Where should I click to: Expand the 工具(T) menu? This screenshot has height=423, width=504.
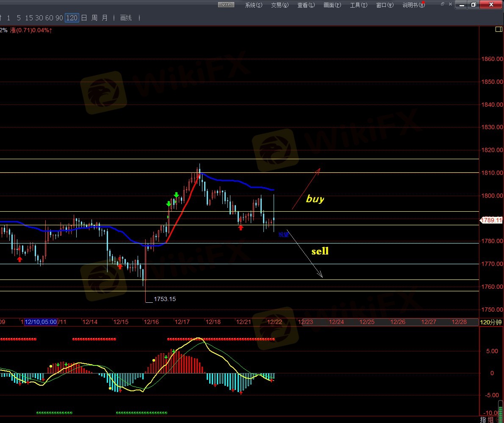[358, 5]
